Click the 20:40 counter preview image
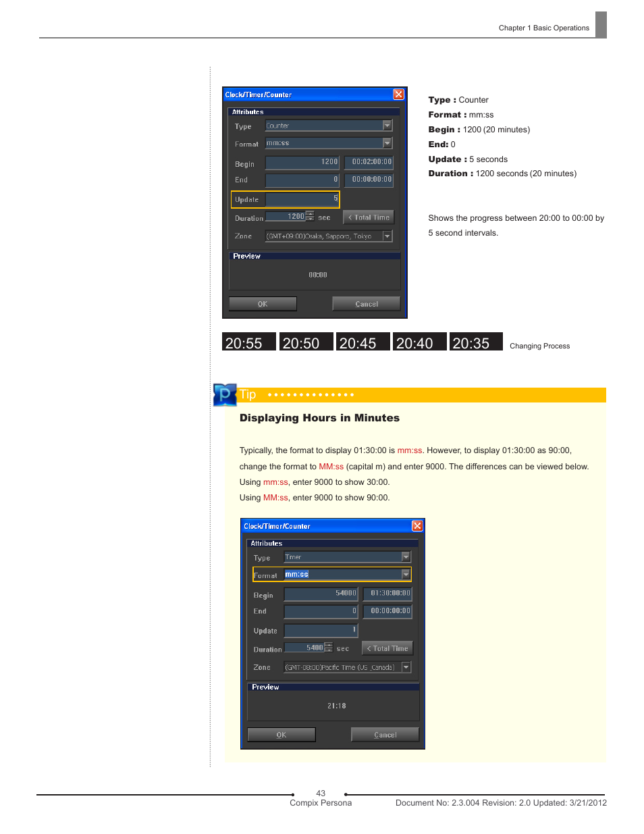Screen dimensions: 644x834 [420, 342]
